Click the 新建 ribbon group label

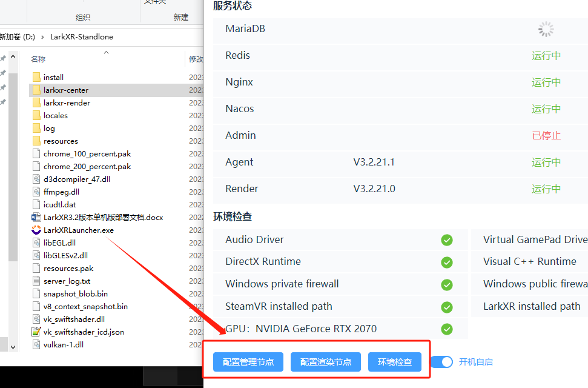pyautogui.click(x=180, y=17)
